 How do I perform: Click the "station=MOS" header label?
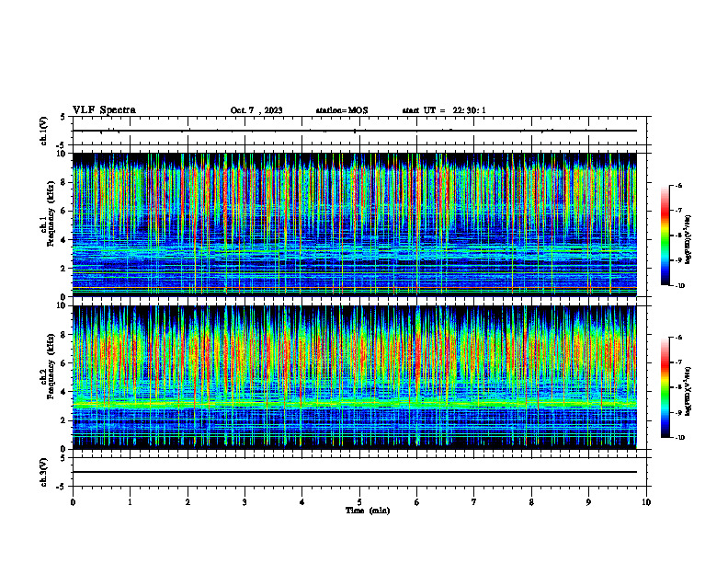coord(342,110)
